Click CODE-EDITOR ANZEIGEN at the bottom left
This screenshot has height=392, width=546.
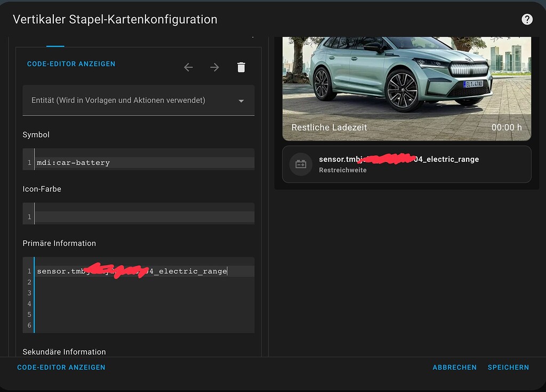[x=61, y=367]
